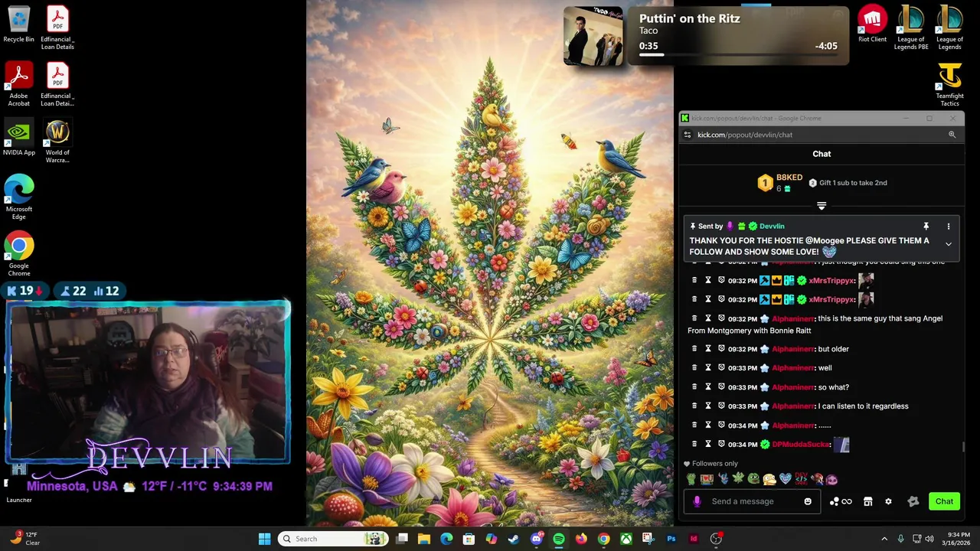Open chat settings gear icon
980x551 pixels.
[888, 501]
